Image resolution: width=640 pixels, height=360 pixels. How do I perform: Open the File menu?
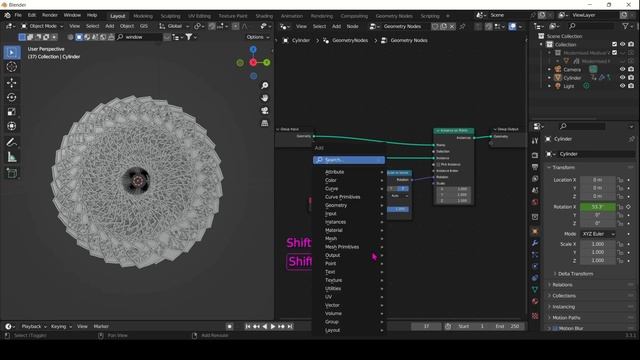click(18, 15)
